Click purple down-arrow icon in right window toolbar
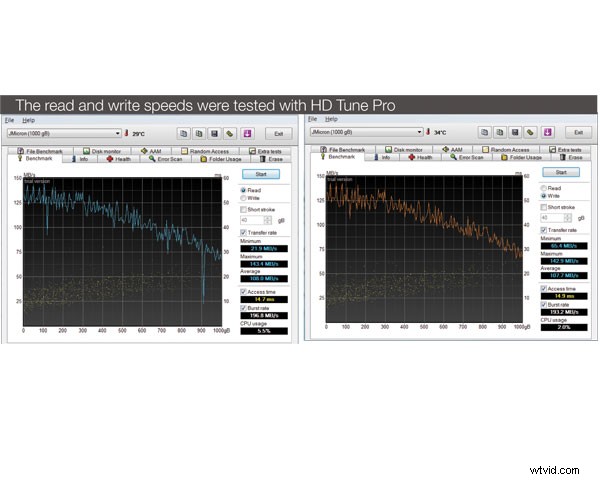Screen dimensions: 600x480 click(x=546, y=132)
